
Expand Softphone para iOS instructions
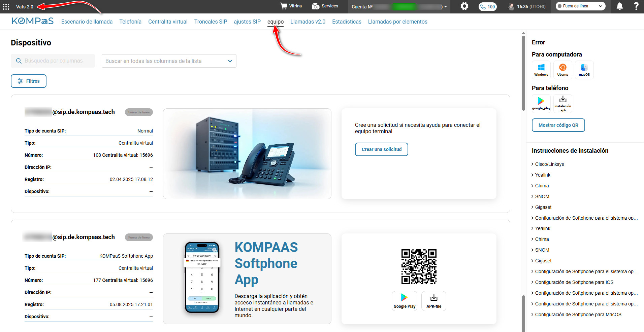click(x=572, y=282)
